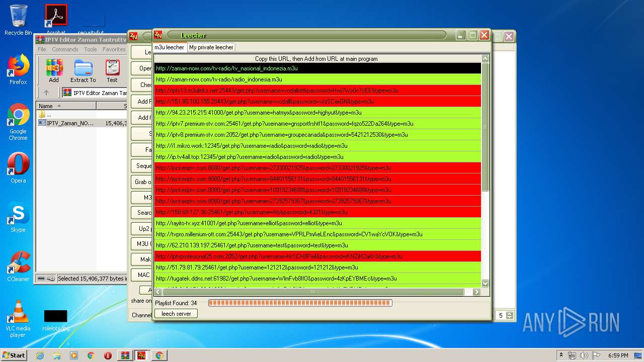Open Acrobat desktop shortcut
The width and height of the screenshot is (644, 362).
[x=56, y=20]
